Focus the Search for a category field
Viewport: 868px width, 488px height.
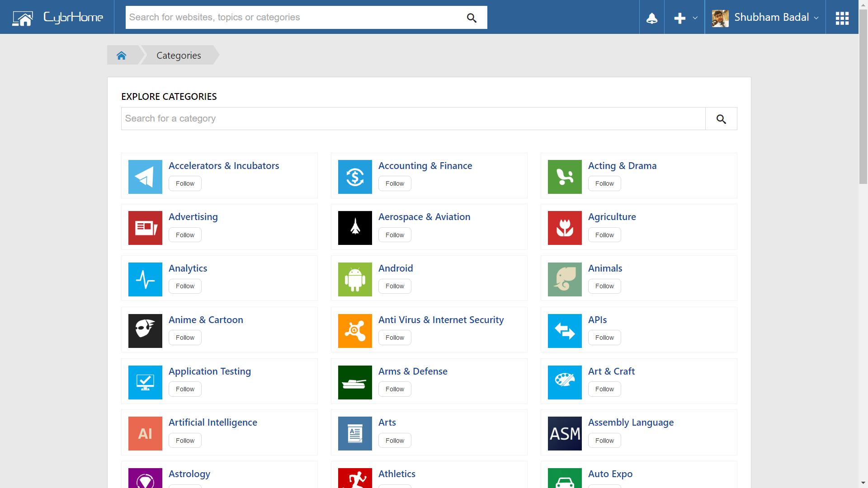(x=413, y=119)
